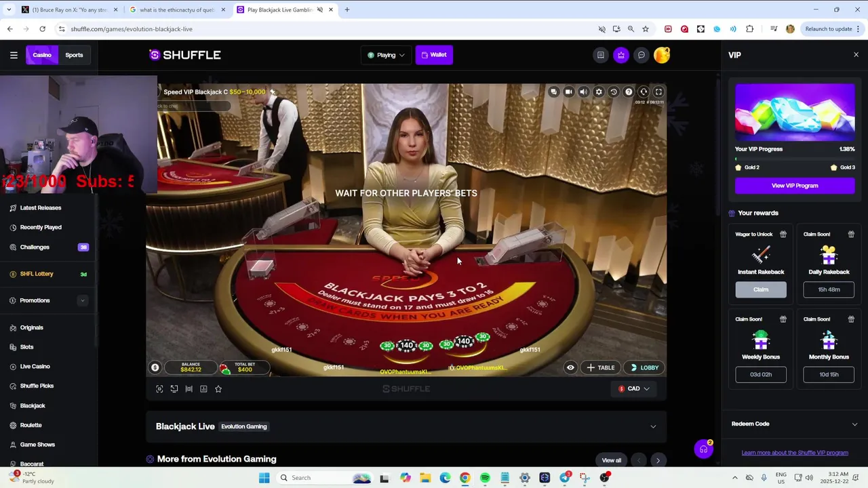Click the Weekly Bonus 03d 02h timer

[x=761, y=374]
